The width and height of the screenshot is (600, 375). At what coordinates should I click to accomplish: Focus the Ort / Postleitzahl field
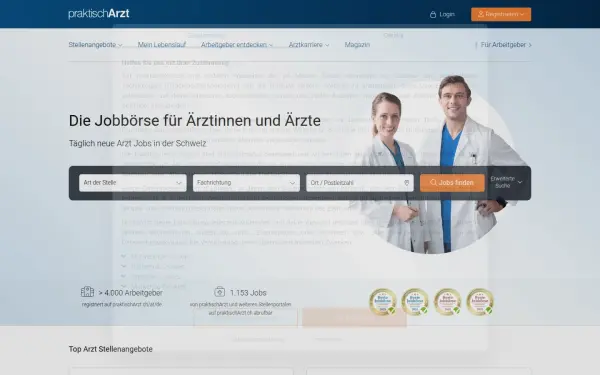360,183
